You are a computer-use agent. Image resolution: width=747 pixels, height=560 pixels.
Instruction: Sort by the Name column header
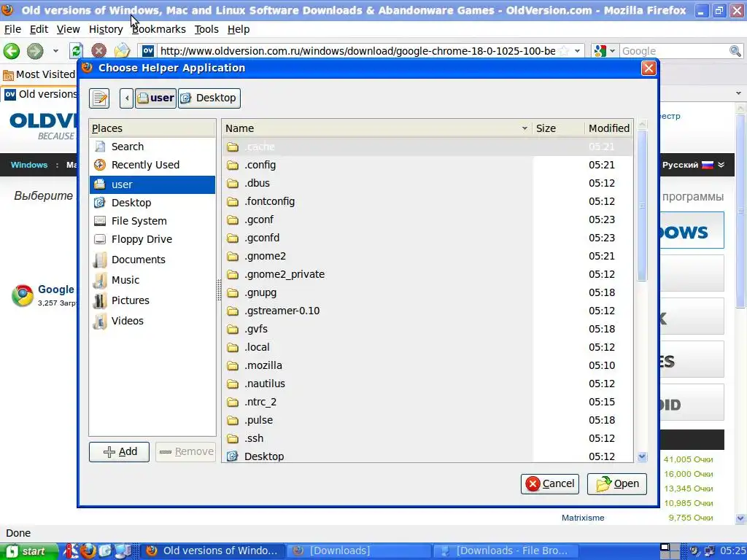(x=376, y=128)
